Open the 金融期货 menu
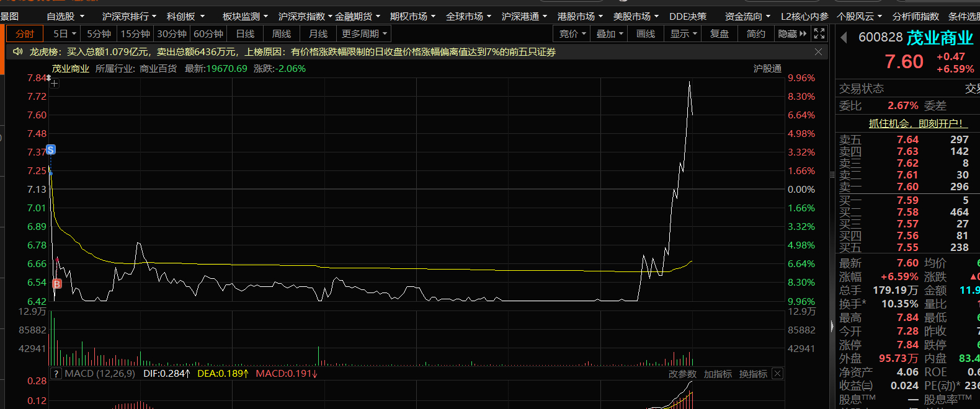Image resolution: width=980 pixels, height=409 pixels. point(357,16)
